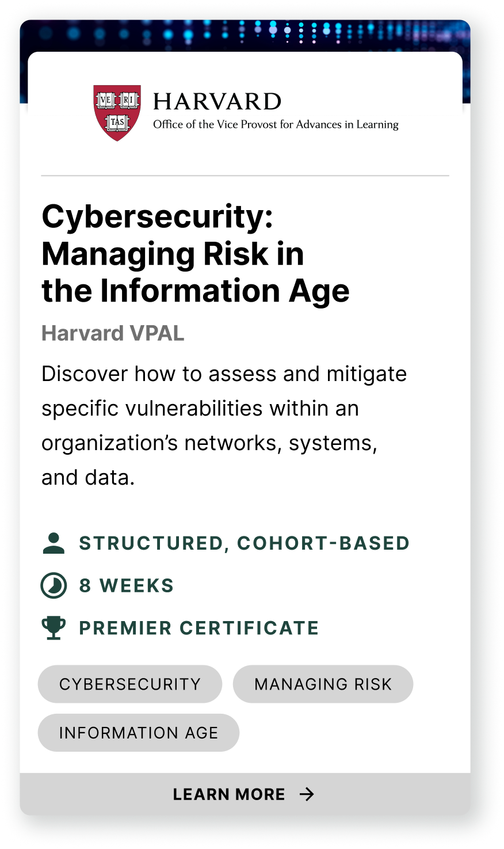Click the HARVARD wordmark text
The image size is (504, 849).
click(217, 102)
